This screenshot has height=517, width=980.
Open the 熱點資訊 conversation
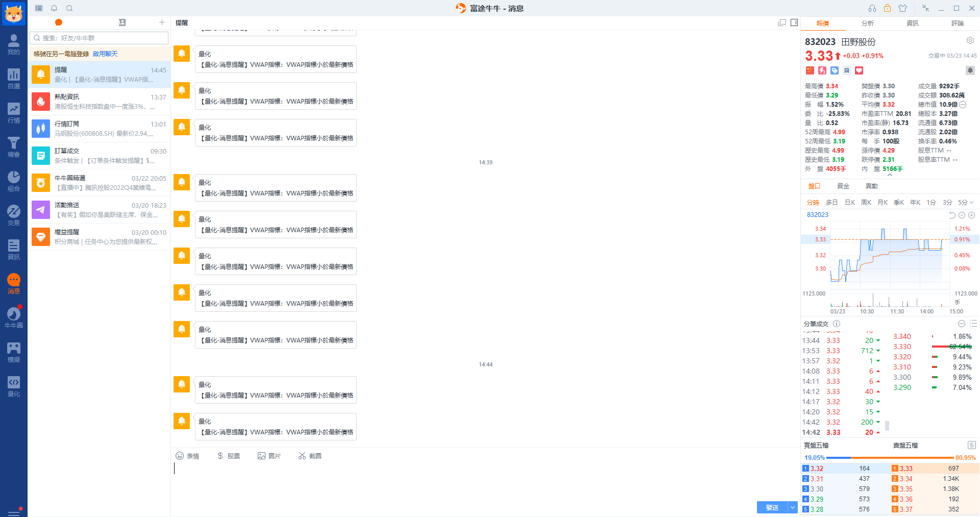coord(99,102)
